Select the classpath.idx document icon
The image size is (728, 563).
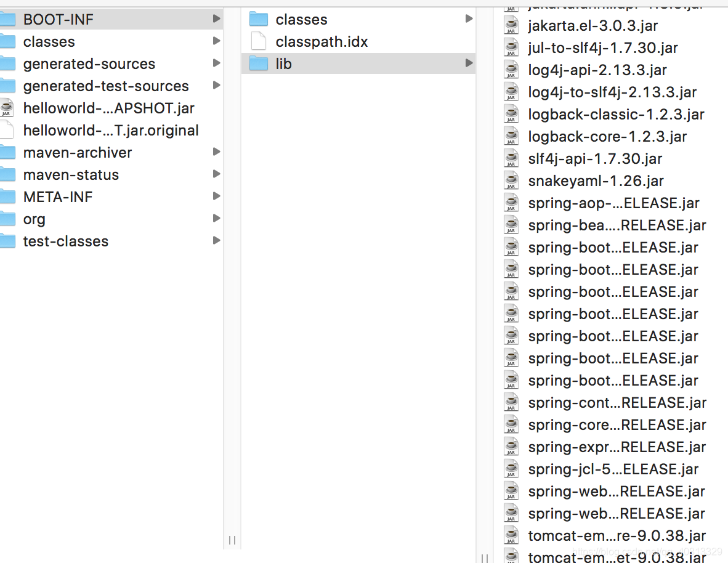click(259, 41)
